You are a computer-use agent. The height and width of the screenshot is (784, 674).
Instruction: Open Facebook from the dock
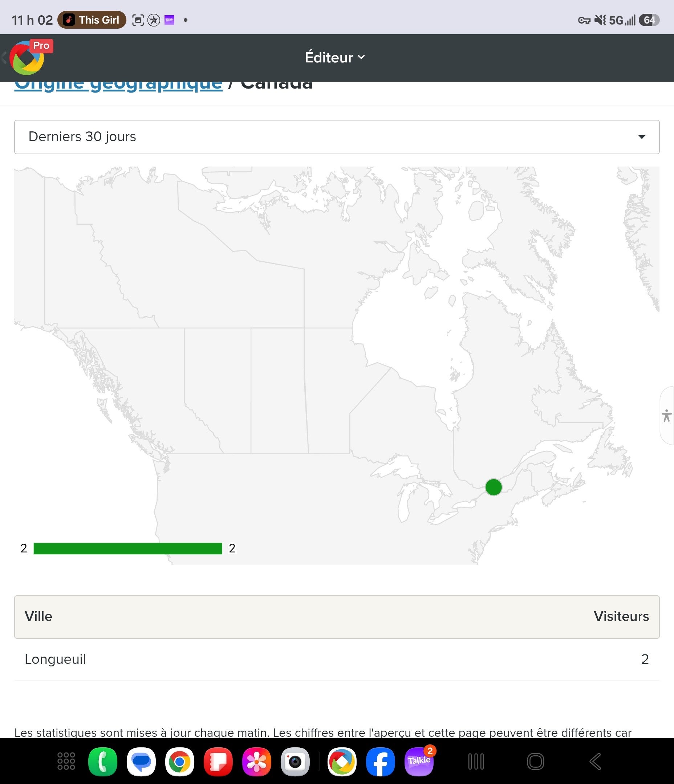[x=381, y=761]
